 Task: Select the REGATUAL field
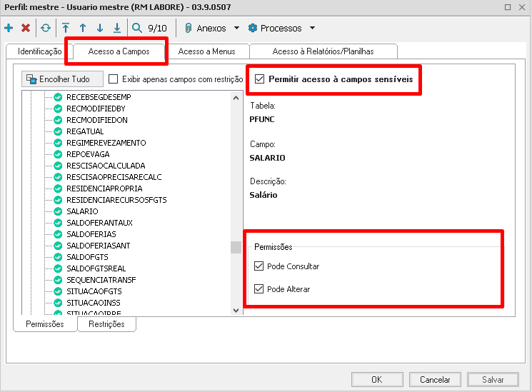(85, 131)
